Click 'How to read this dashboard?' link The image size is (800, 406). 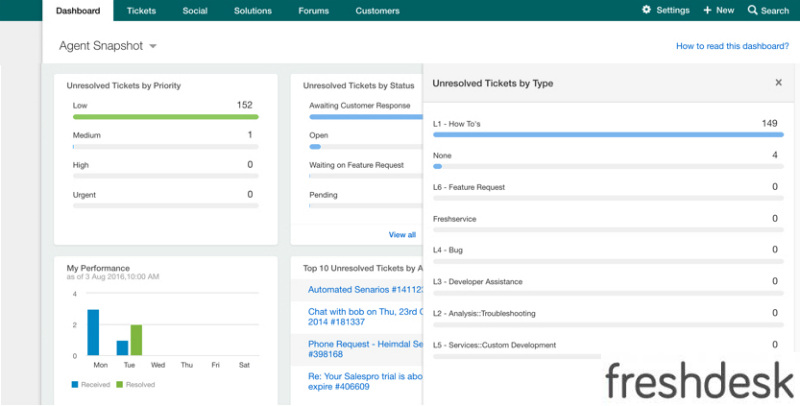(x=732, y=46)
